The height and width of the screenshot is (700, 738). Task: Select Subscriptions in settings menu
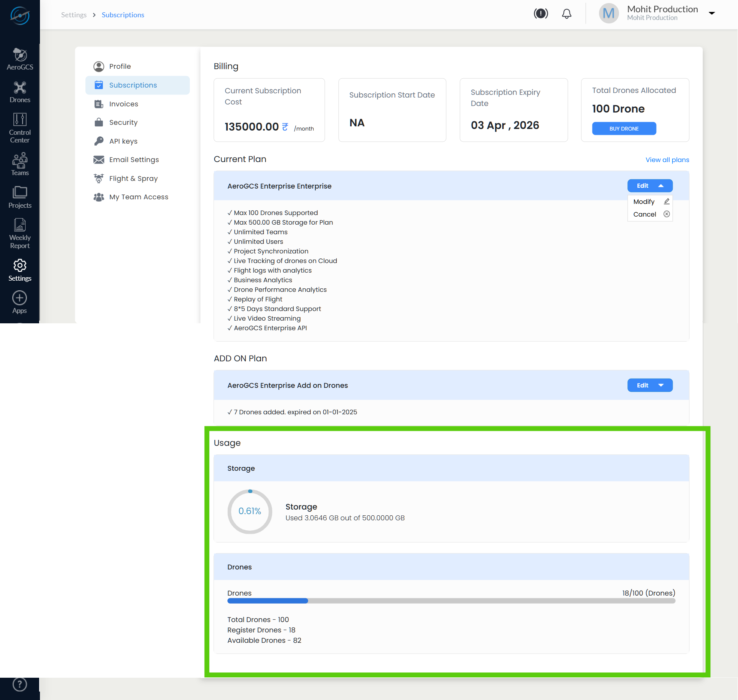[x=137, y=85]
